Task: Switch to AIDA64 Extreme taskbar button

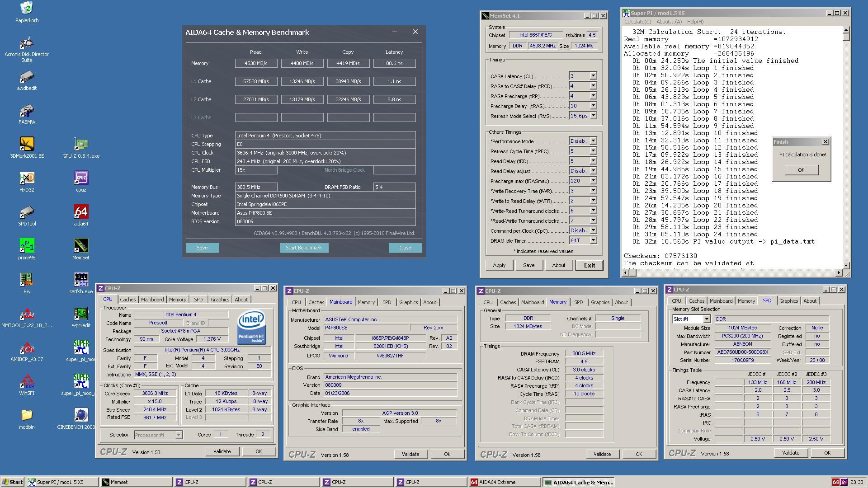Action: [x=505, y=482]
